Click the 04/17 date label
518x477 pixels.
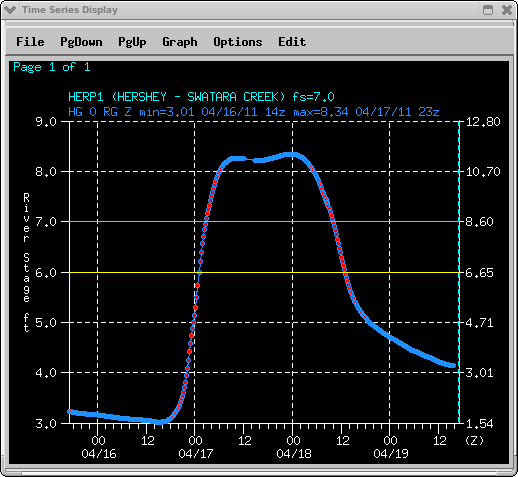pyautogui.click(x=196, y=454)
